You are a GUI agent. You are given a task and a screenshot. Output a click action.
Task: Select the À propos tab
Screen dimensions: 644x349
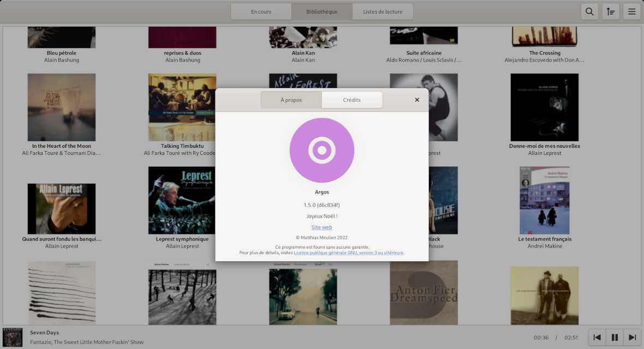pos(291,99)
